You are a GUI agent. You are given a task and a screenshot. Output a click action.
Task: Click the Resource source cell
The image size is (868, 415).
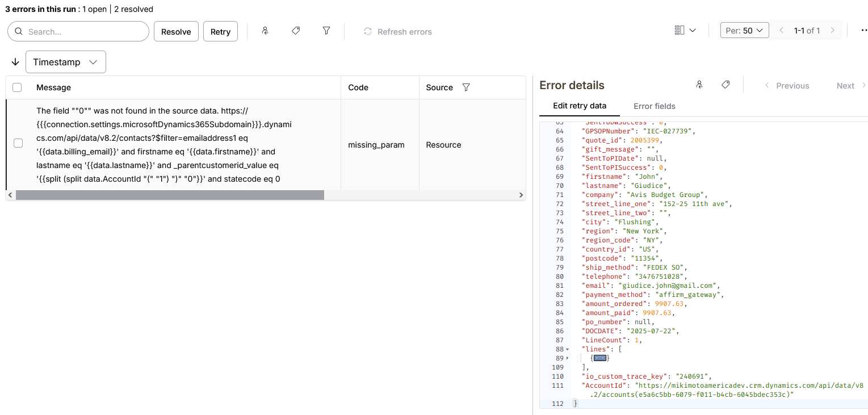click(443, 145)
